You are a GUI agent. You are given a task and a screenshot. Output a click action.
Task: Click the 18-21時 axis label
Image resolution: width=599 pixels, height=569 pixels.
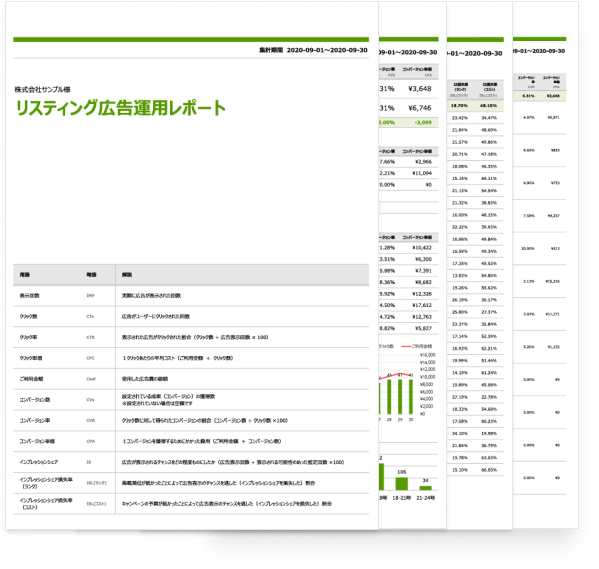click(403, 498)
